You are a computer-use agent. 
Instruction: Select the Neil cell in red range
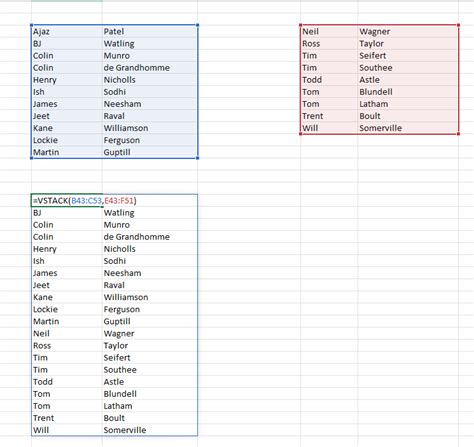point(329,32)
